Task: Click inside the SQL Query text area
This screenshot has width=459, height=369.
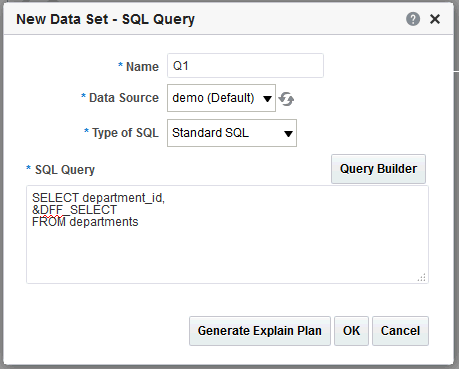Action: [x=227, y=235]
